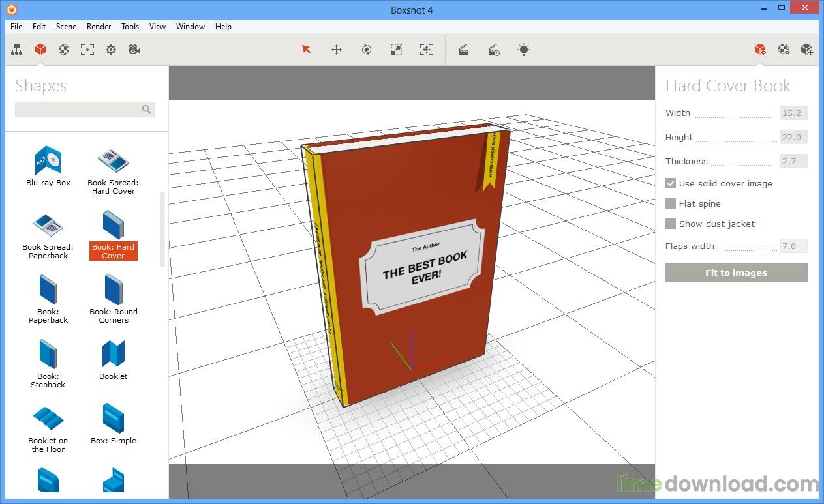824x504 pixels.
Task: Pick the rotate tool icon
Action: [367, 50]
